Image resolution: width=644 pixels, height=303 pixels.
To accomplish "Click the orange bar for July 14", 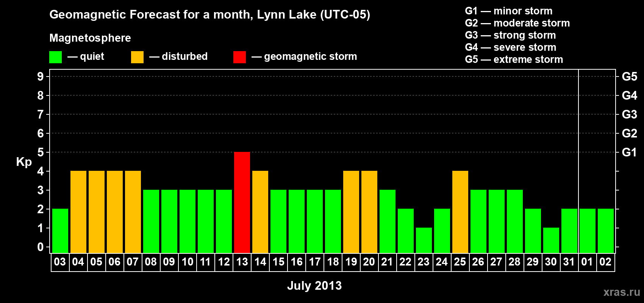I will [260, 212].
